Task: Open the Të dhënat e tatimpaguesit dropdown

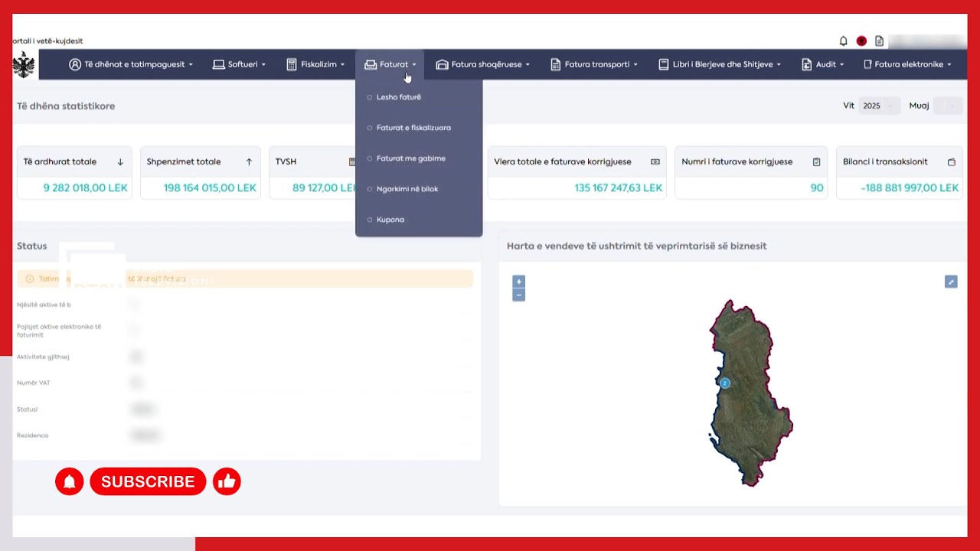Action: tap(131, 64)
